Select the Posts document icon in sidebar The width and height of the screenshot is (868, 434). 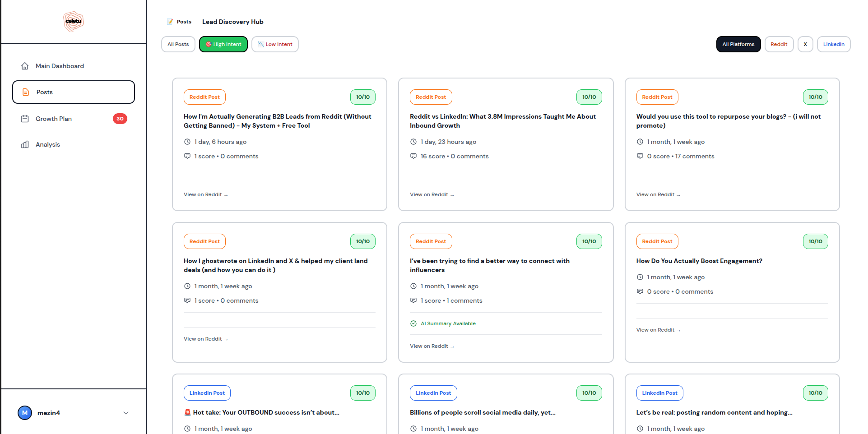[25, 92]
